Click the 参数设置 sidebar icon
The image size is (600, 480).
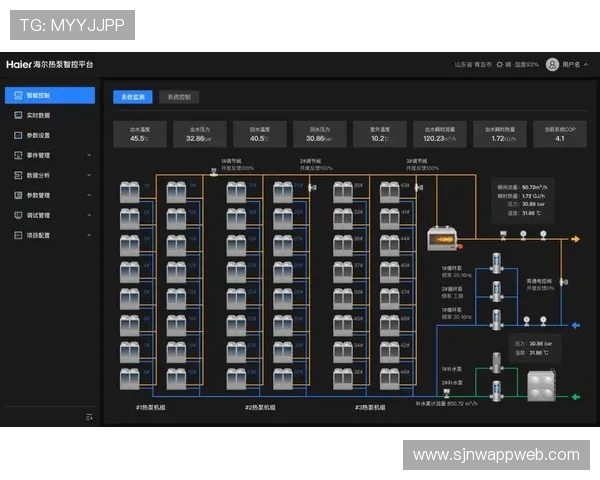tap(18, 135)
